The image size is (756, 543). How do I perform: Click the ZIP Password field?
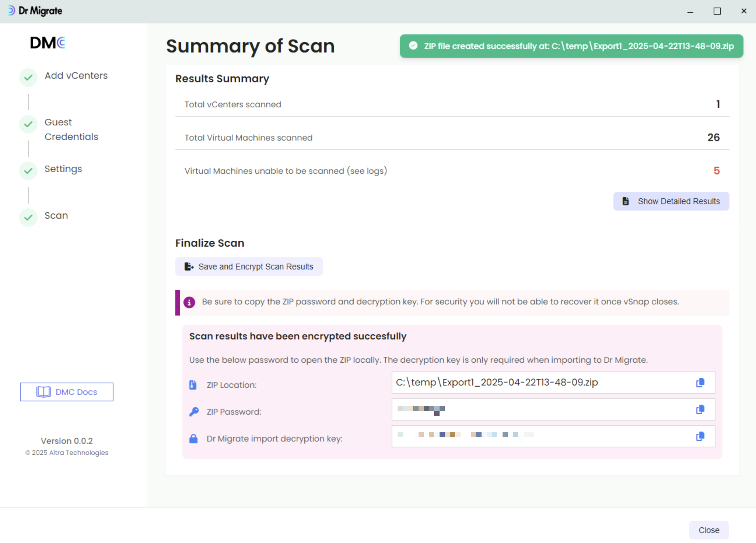[x=553, y=410]
